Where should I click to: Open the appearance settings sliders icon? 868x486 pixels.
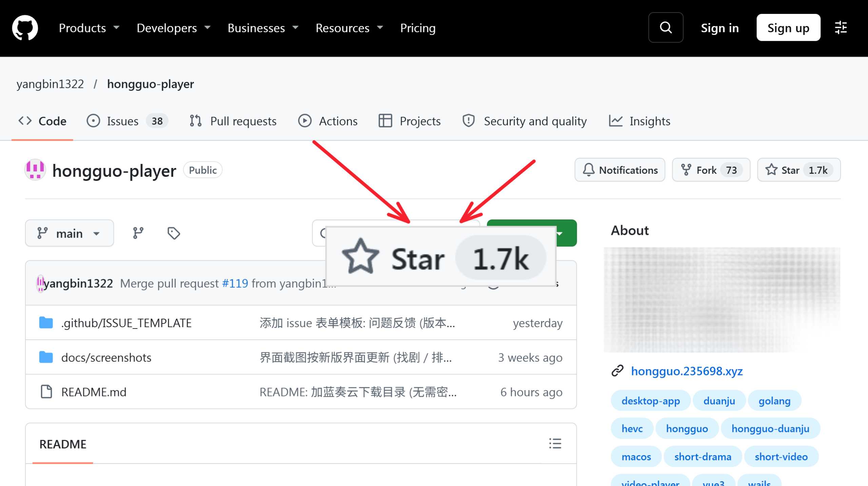point(841,27)
